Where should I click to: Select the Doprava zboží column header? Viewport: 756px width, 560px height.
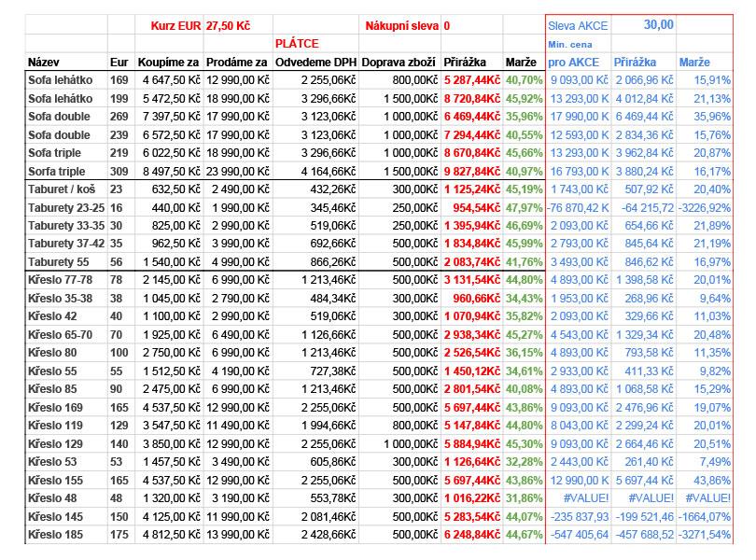[399, 63]
